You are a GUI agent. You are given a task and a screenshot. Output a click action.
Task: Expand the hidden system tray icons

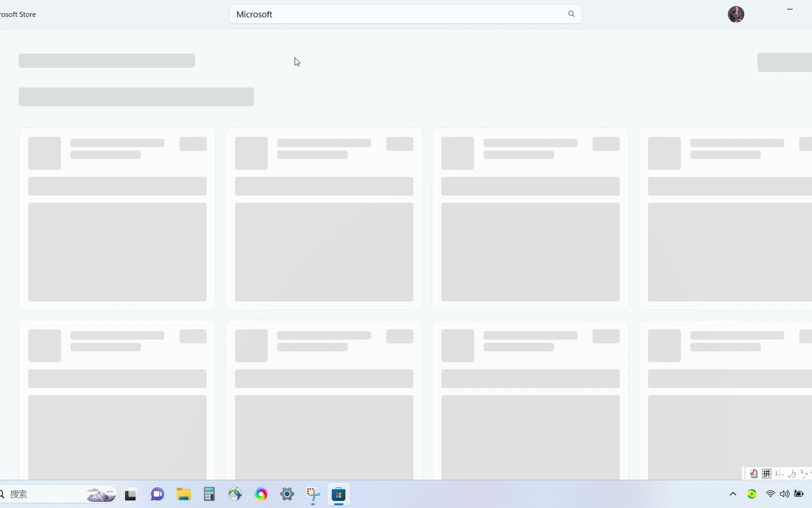pos(733,494)
